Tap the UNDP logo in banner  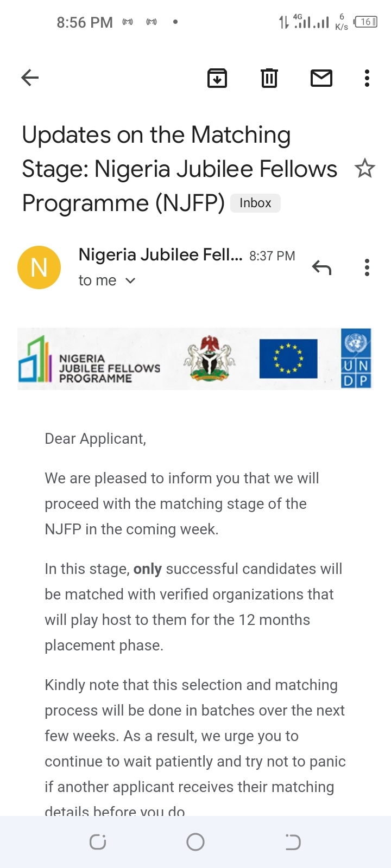tap(356, 359)
